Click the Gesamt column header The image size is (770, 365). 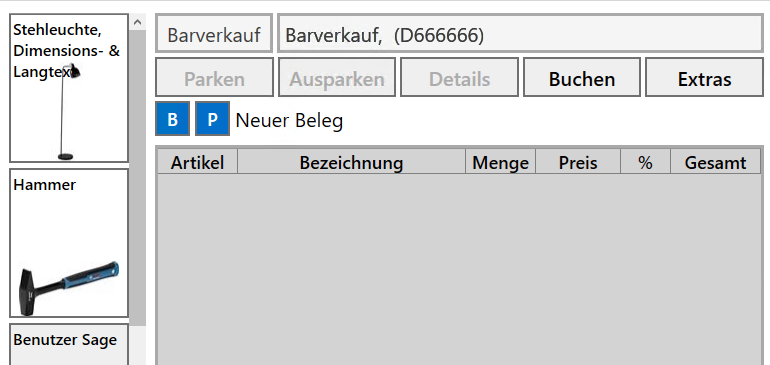pos(715,162)
